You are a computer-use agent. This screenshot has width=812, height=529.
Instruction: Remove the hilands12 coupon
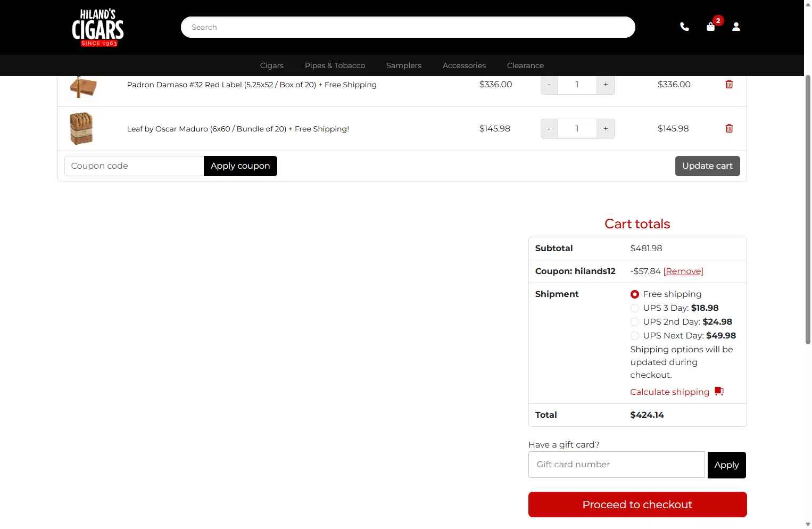click(x=683, y=271)
